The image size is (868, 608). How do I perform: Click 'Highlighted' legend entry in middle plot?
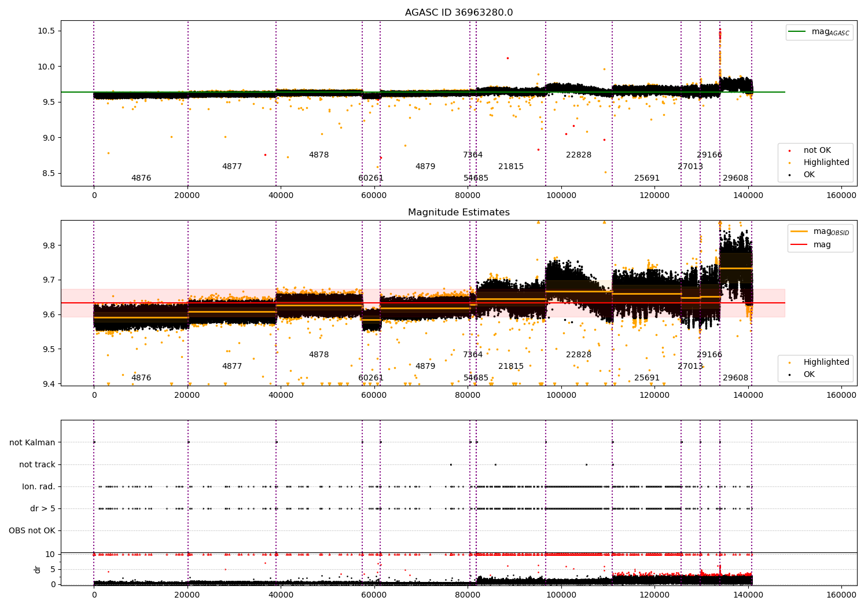point(819,362)
